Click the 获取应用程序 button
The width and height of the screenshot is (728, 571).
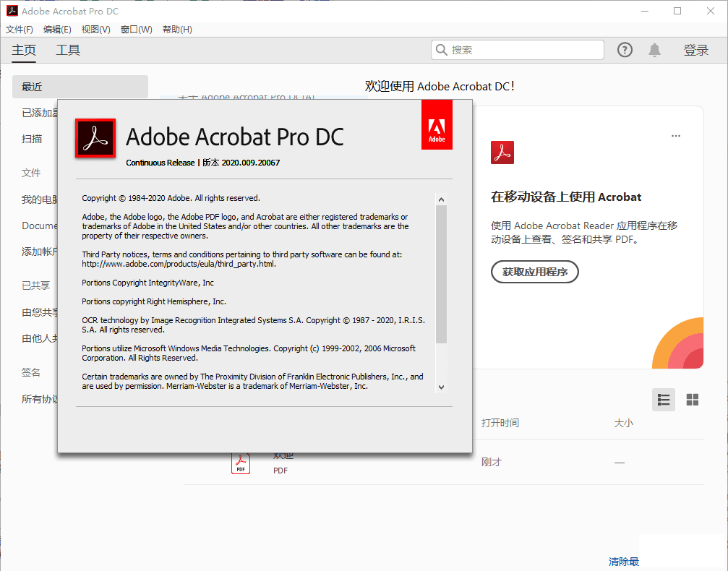point(535,272)
